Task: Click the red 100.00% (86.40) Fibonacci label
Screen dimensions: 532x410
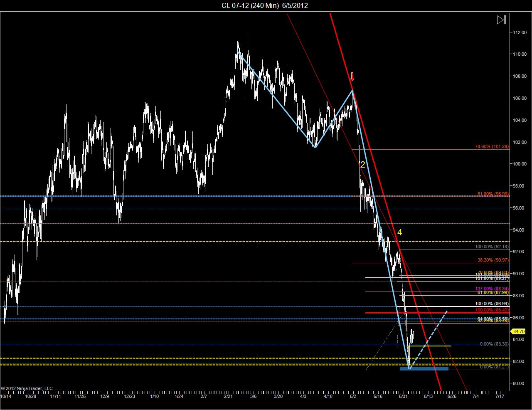Action: (x=492, y=310)
